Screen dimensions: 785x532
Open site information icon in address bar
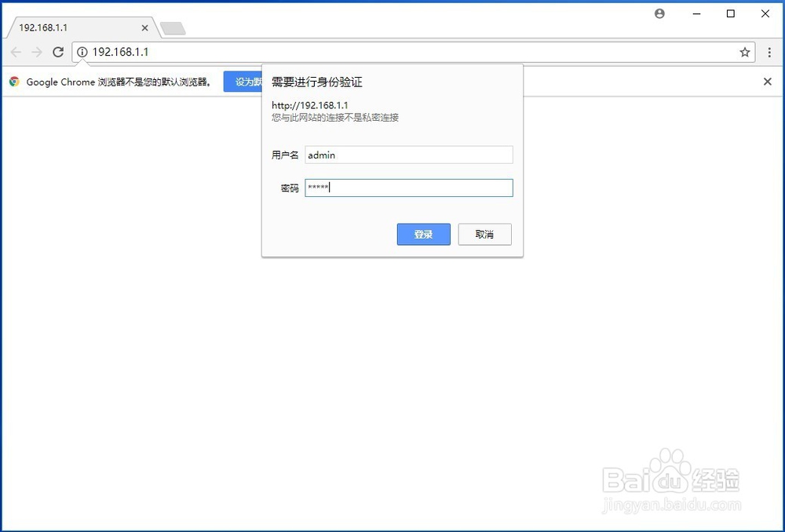82,52
